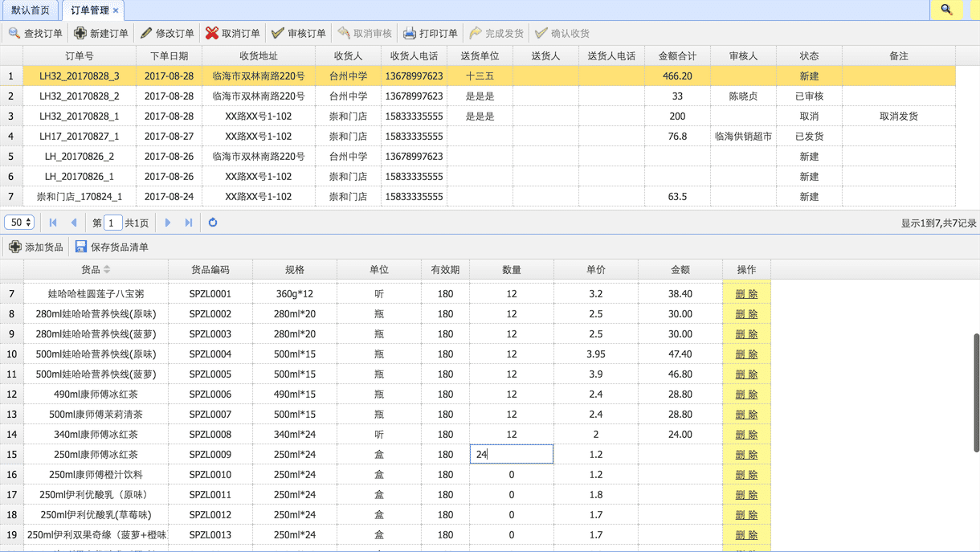Click the quantity input field showing 24

point(512,455)
